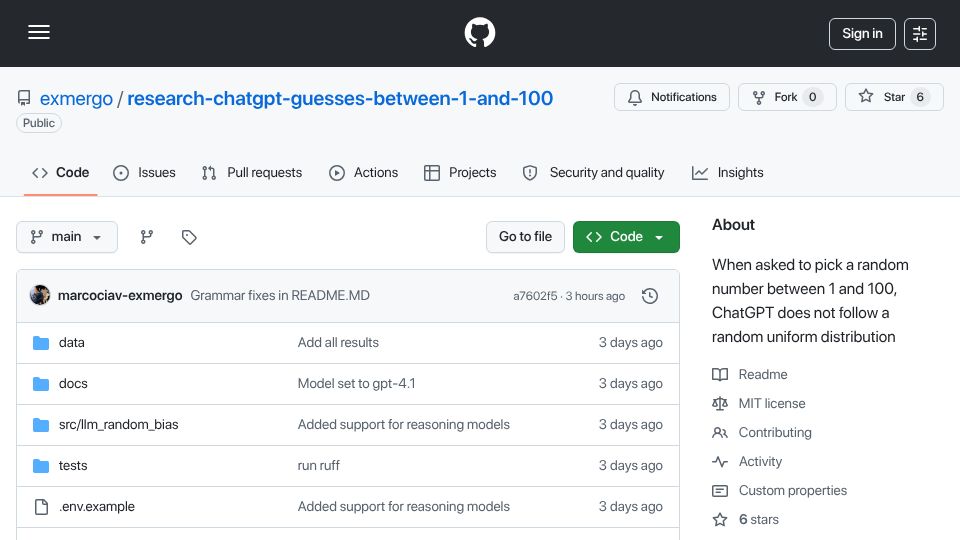Open the hamburger navigation menu
The height and width of the screenshot is (540, 960).
[39, 32]
